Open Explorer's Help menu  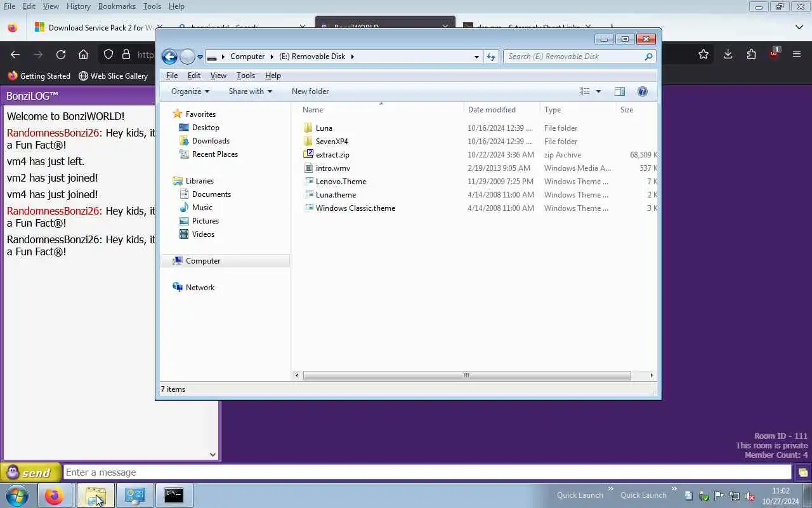coord(273,76)
